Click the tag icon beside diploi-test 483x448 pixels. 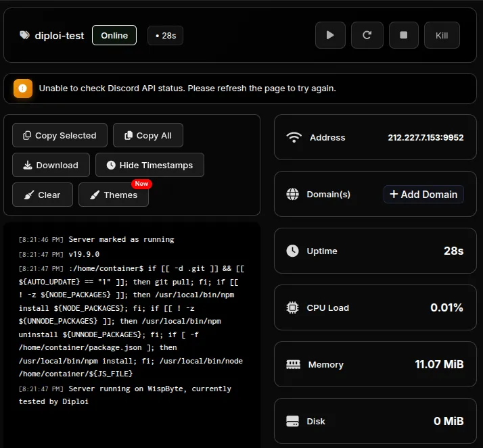[25, 35]
